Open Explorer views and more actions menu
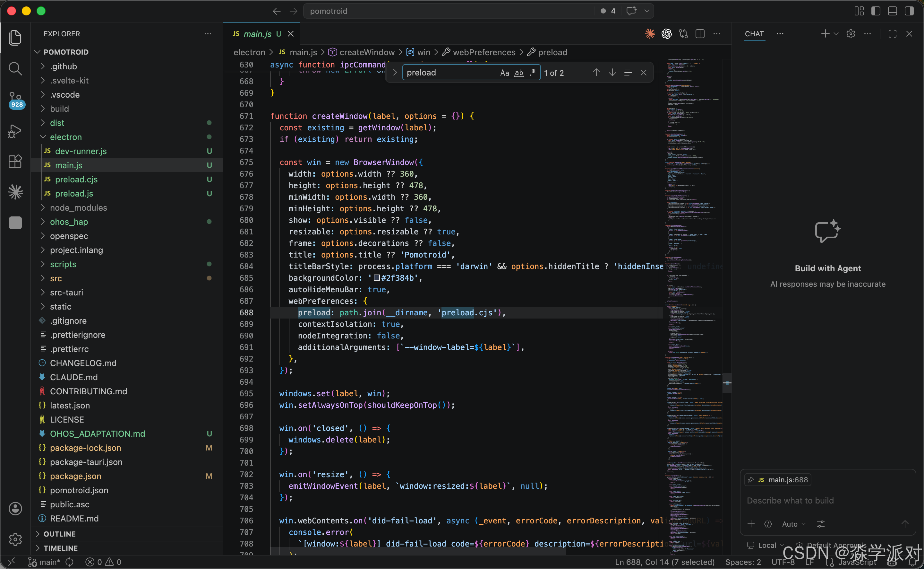This screenshot has width=924, height=569. (208, 34)
